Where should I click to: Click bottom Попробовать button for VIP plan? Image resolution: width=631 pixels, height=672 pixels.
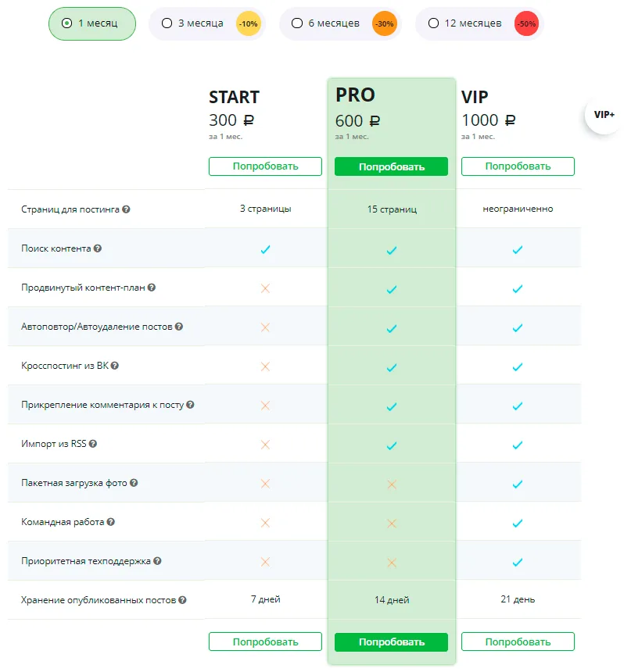pos(518,642)
